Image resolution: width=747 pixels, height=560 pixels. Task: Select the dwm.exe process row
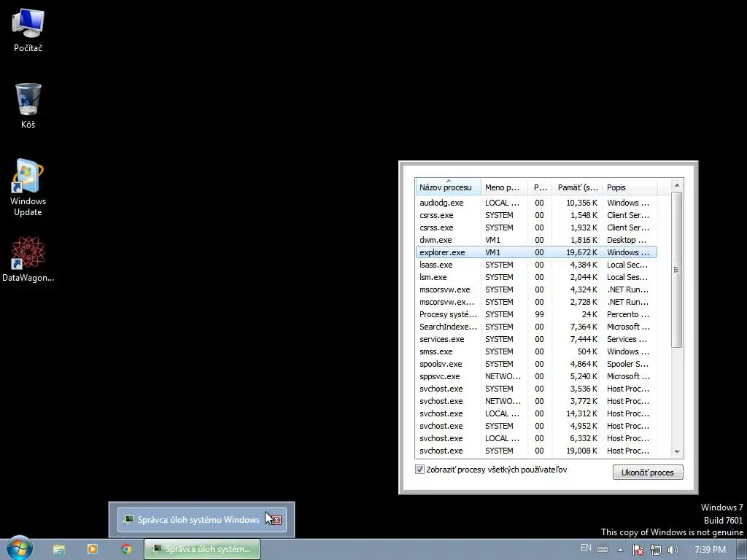point(536,240)
